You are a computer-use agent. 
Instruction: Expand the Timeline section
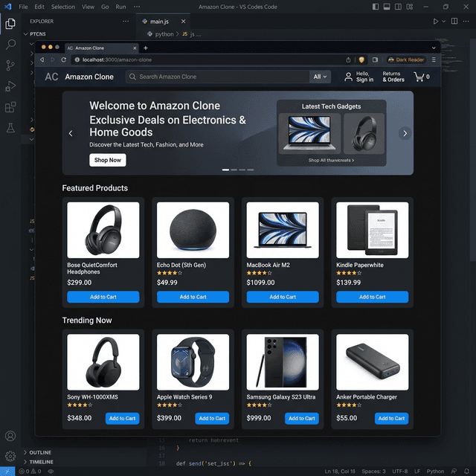40,462
